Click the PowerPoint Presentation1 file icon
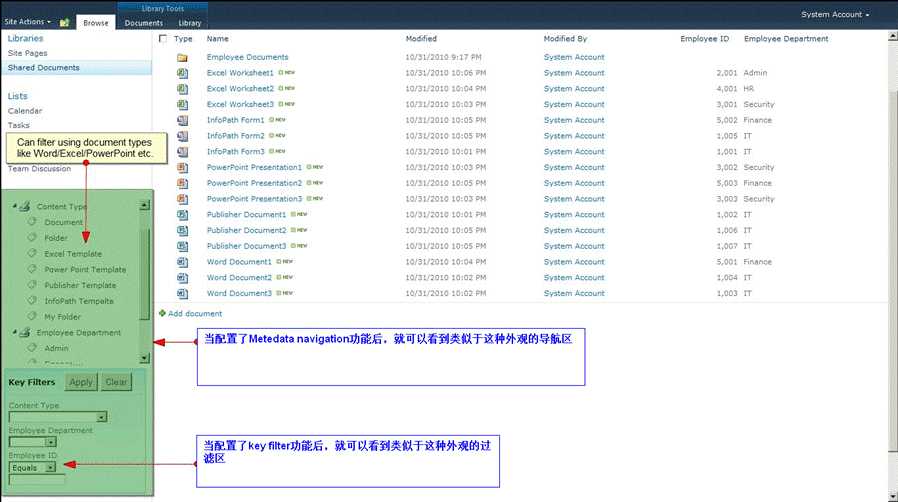The width and height of the screenshot is (898, 502). tap(182, 168)
